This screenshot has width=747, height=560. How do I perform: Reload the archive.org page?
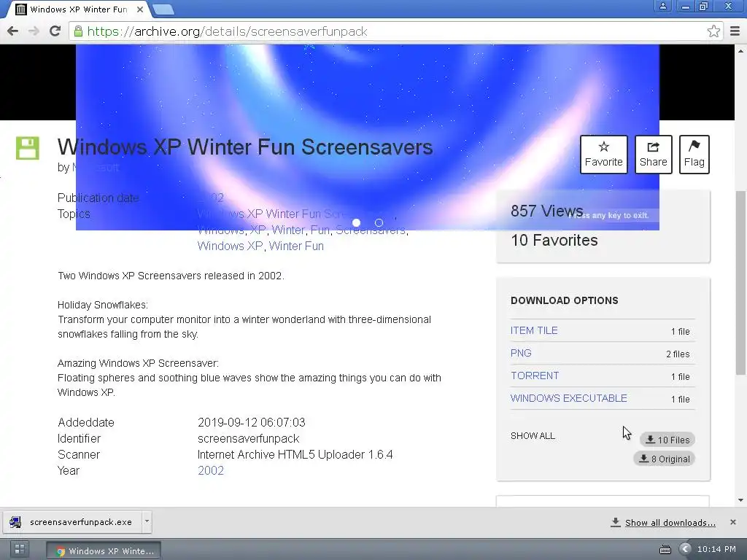[55, 31]
